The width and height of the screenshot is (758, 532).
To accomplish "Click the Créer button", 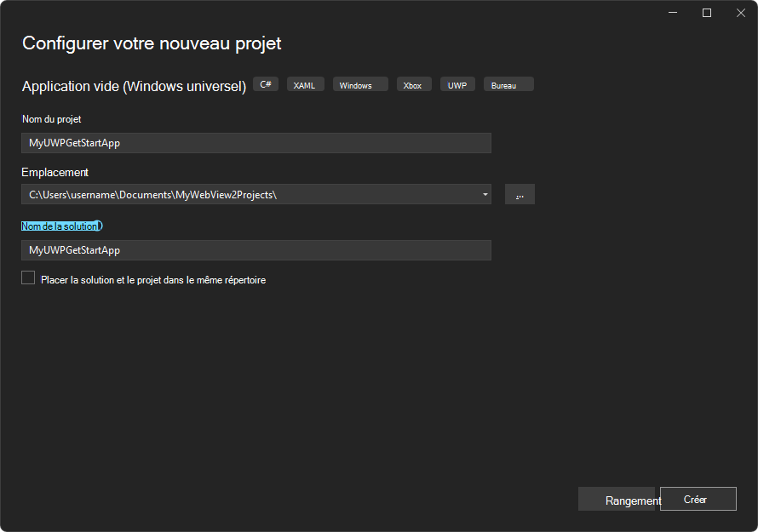I will click(x=698, y=499).
